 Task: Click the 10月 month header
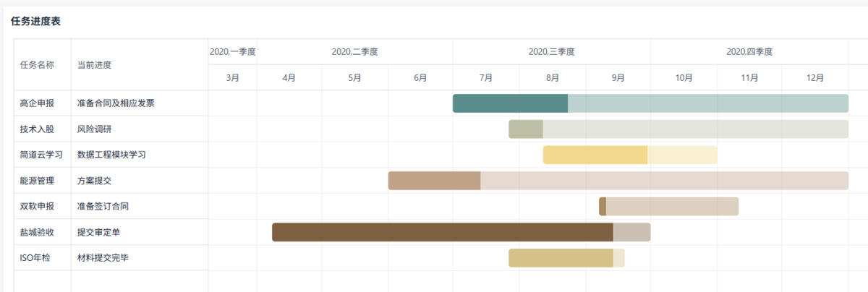tap(684, 77)
